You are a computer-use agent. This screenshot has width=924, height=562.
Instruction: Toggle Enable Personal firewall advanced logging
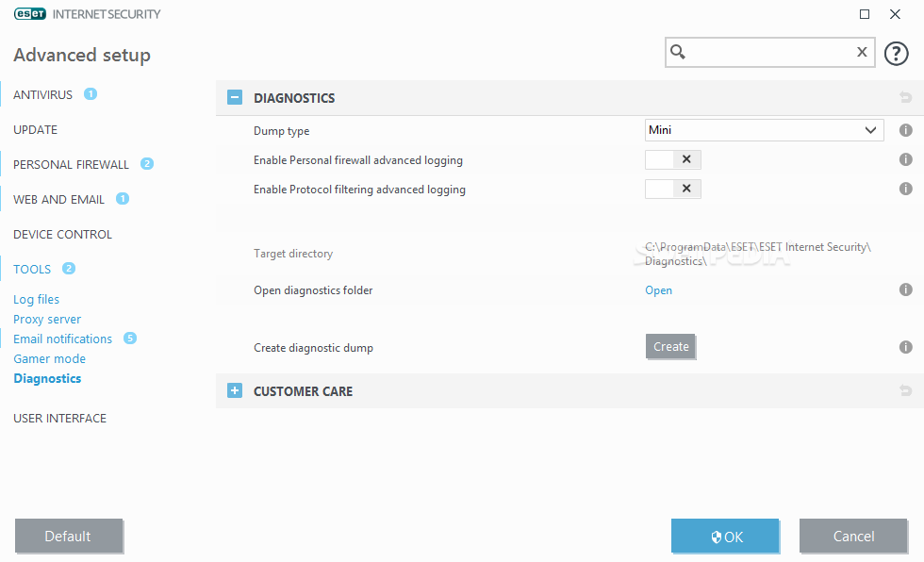[x=673, y=159]
